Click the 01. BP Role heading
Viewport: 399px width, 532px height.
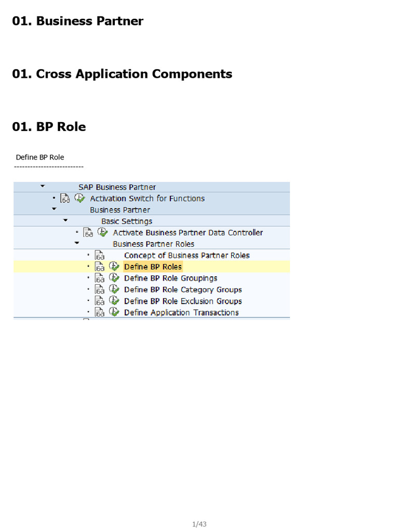click(x=49, y=127)
